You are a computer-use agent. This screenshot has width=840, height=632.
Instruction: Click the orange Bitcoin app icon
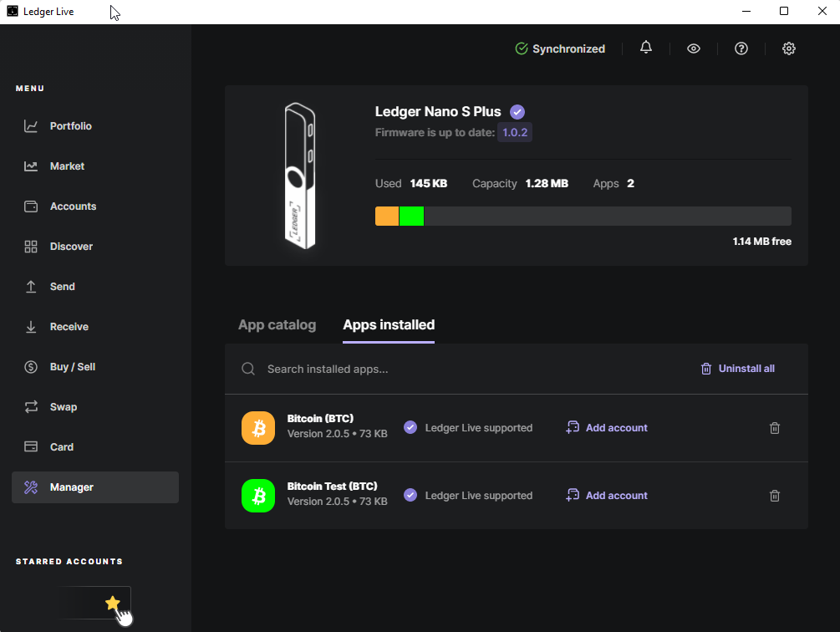pos(258,428)
